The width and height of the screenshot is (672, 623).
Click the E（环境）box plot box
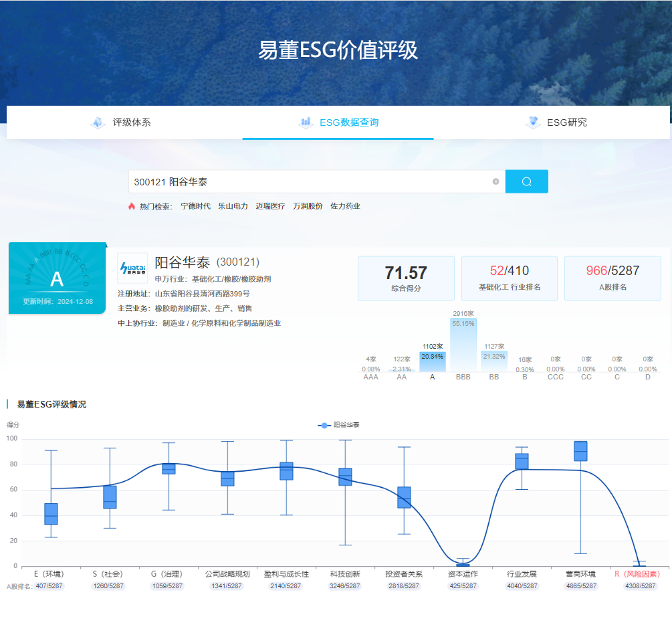click(x=51, y=514)
